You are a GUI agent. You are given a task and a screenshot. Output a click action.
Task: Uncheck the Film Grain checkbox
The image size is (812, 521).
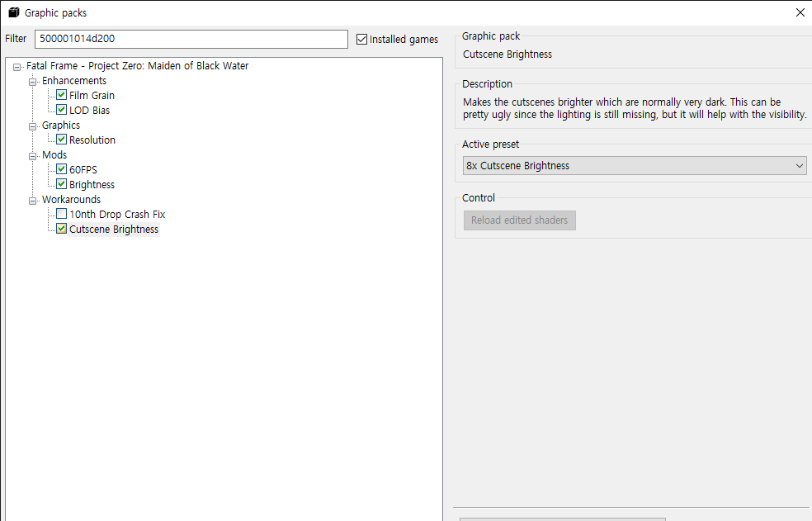(x=62, y=95)
